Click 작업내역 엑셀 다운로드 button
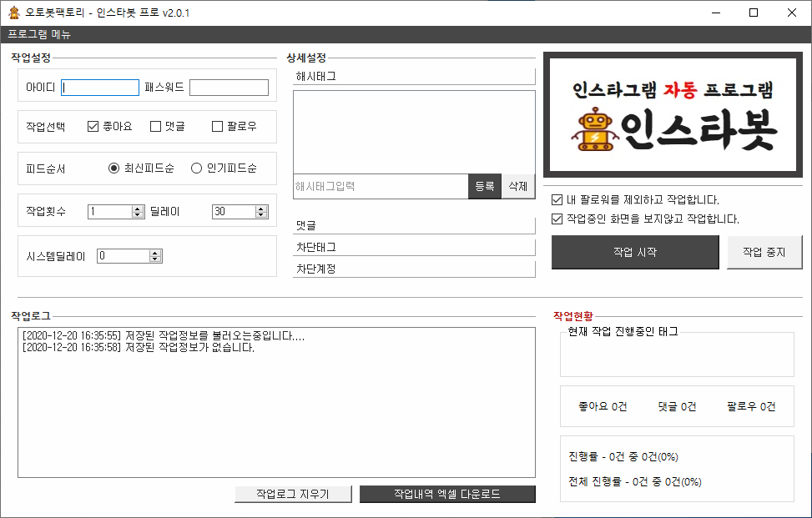The image size is (812, 518). point(447,494)
